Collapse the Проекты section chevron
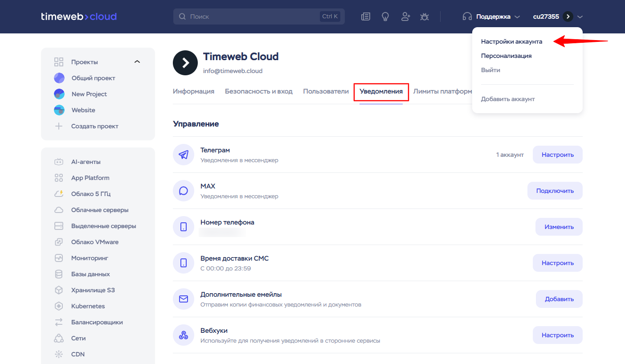This screenshot has height=364, width=625. (137, 62)
